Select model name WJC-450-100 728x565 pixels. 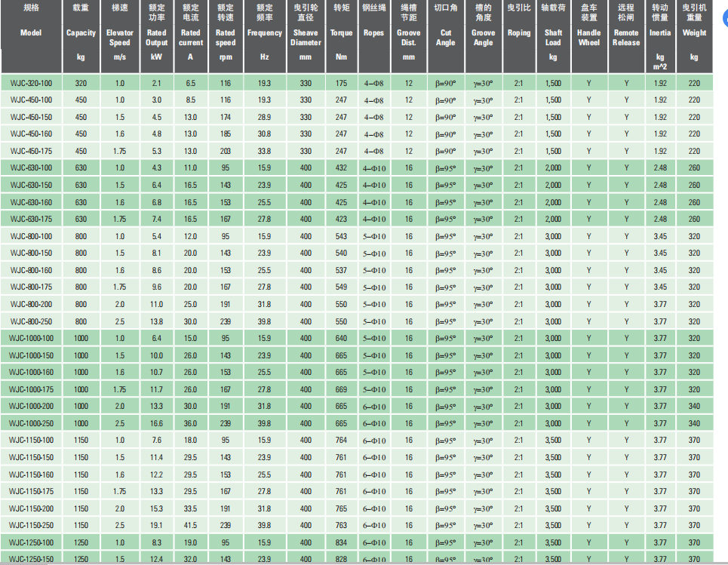(31, 100)
